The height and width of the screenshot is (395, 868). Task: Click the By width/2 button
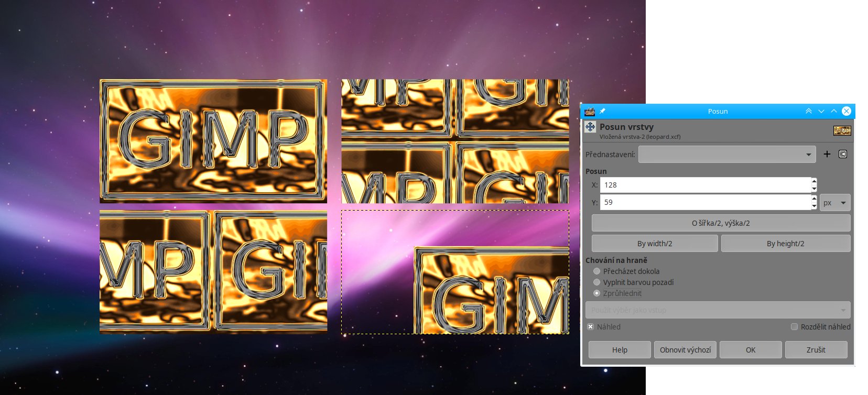[x=655, y=244]
